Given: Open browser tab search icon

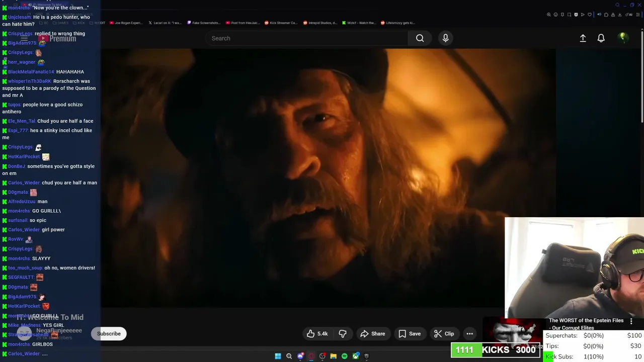Looking at the screenshot, I should click(617, 5).
